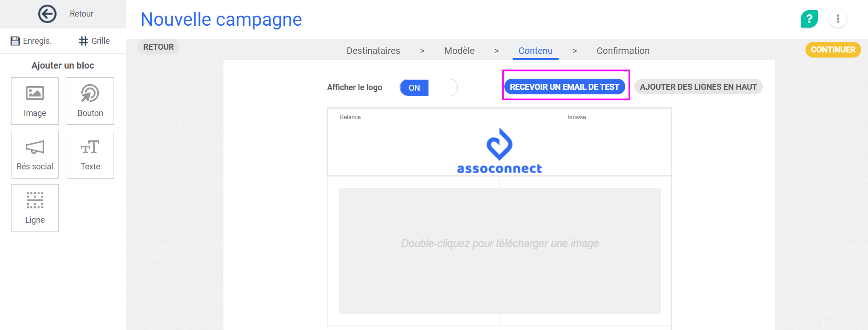Jump to the Confirmation step
This screenshot has height=330, width=868.
tap(623, 51)
